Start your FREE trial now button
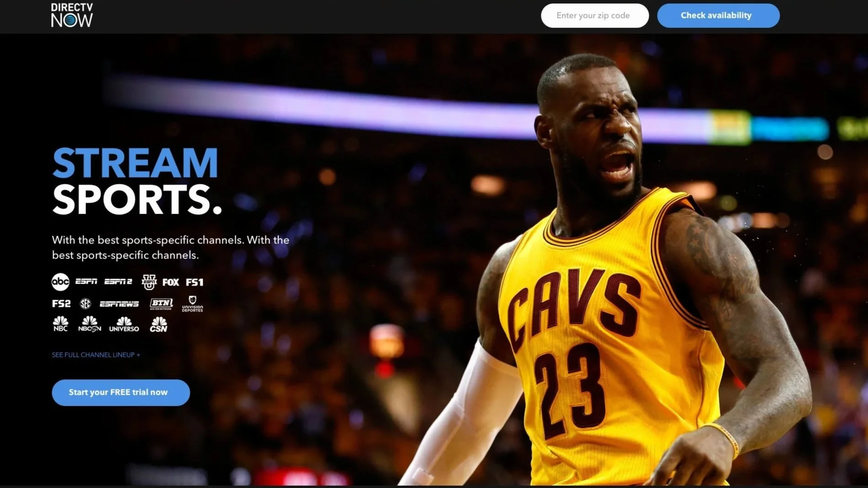 [121, 392]
